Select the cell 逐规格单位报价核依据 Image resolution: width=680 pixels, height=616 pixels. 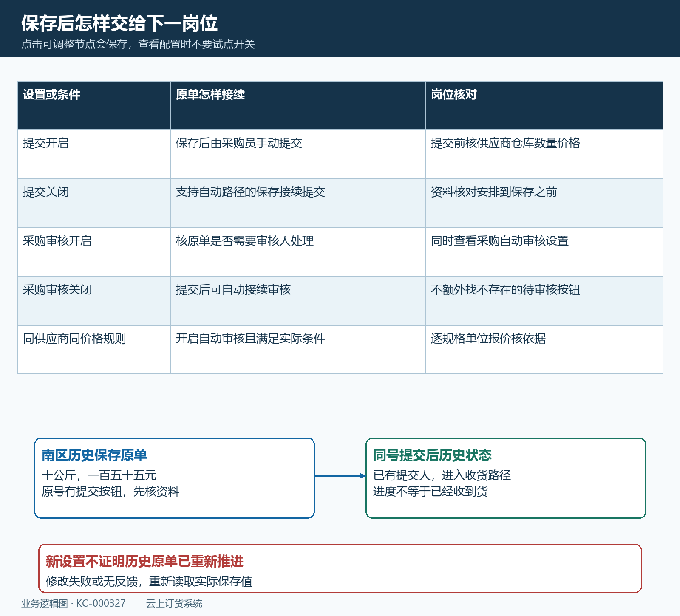click(544, 350)
